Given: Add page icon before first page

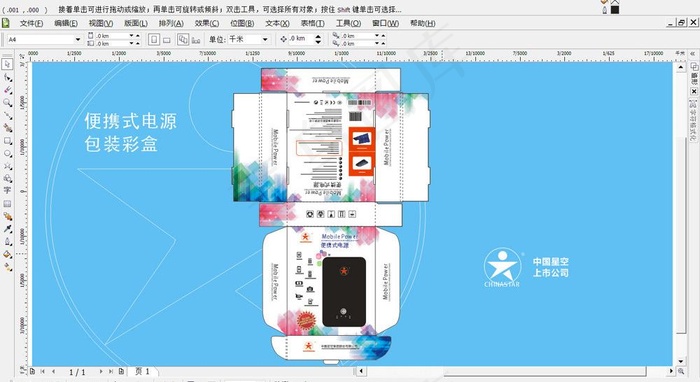Looking at the screenshot, I should 32,371.
